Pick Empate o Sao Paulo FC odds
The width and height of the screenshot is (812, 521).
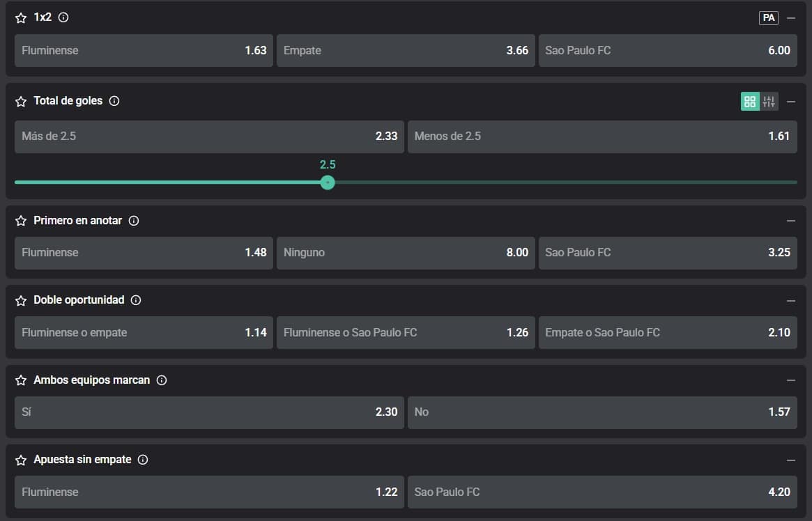(667, 332)
